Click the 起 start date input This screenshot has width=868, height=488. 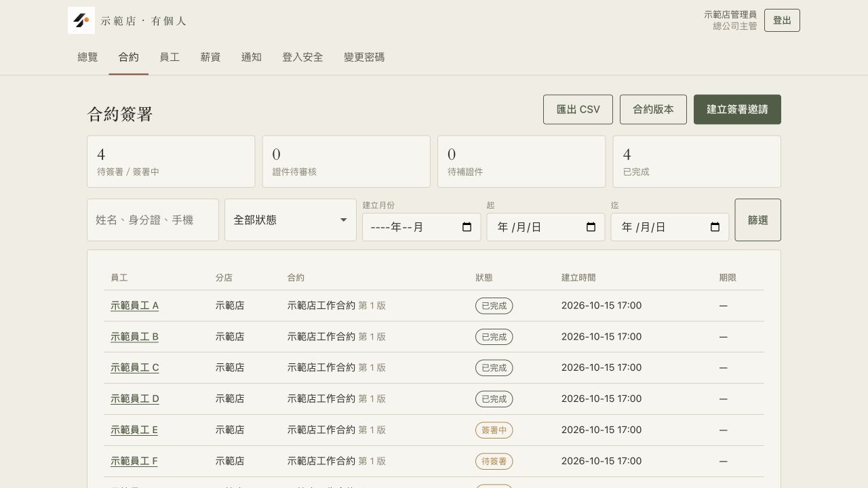(x=545, y=227)
